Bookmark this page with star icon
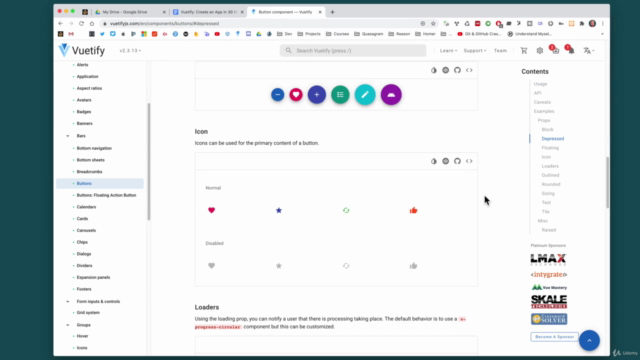The image size is (640, 360). [x=433, y=24]
